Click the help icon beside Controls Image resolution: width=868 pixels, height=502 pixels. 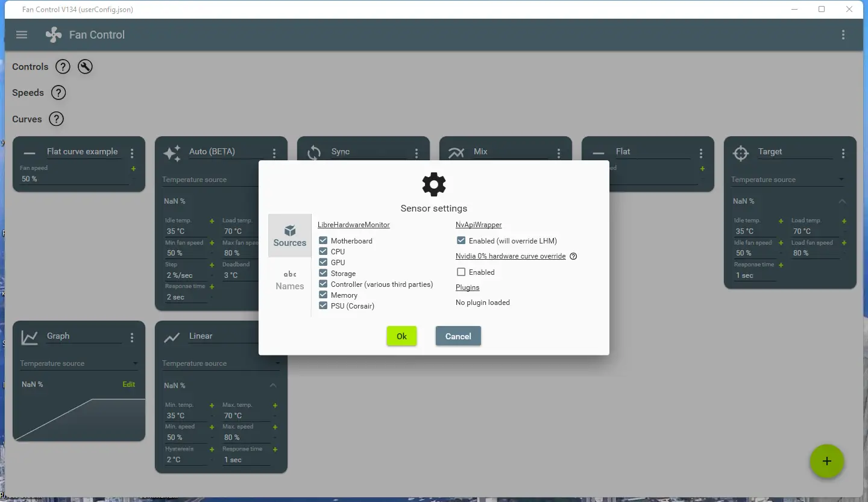(63, 67)
